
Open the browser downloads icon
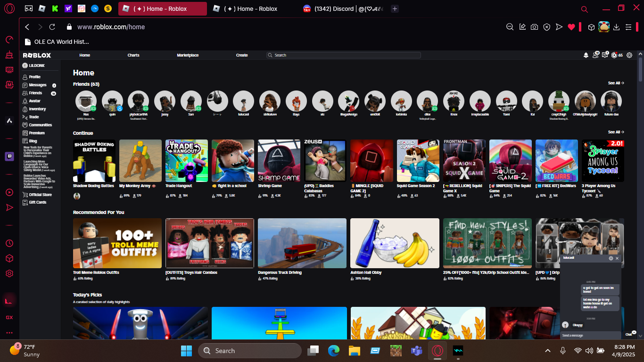pos(616,27)
